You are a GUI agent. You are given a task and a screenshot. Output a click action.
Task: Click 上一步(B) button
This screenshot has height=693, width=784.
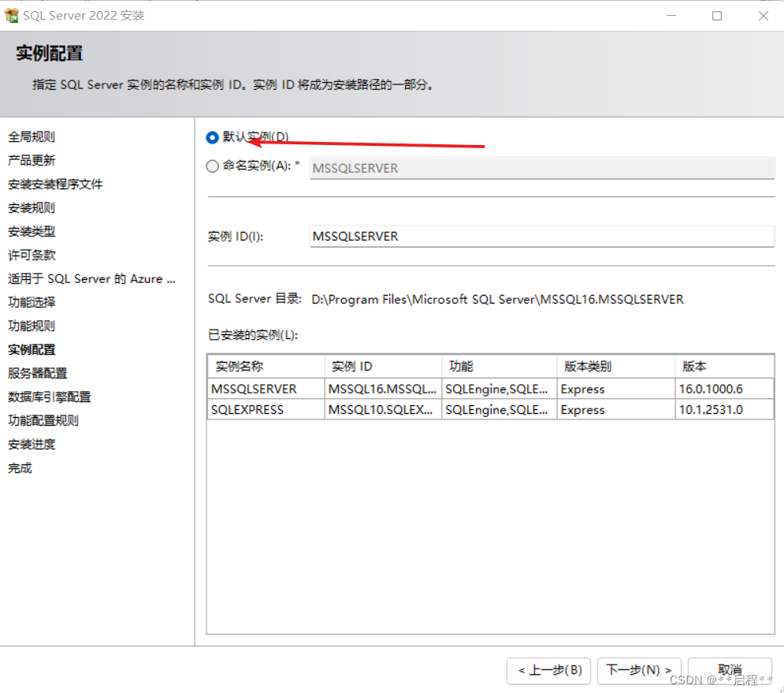point(548,670)
